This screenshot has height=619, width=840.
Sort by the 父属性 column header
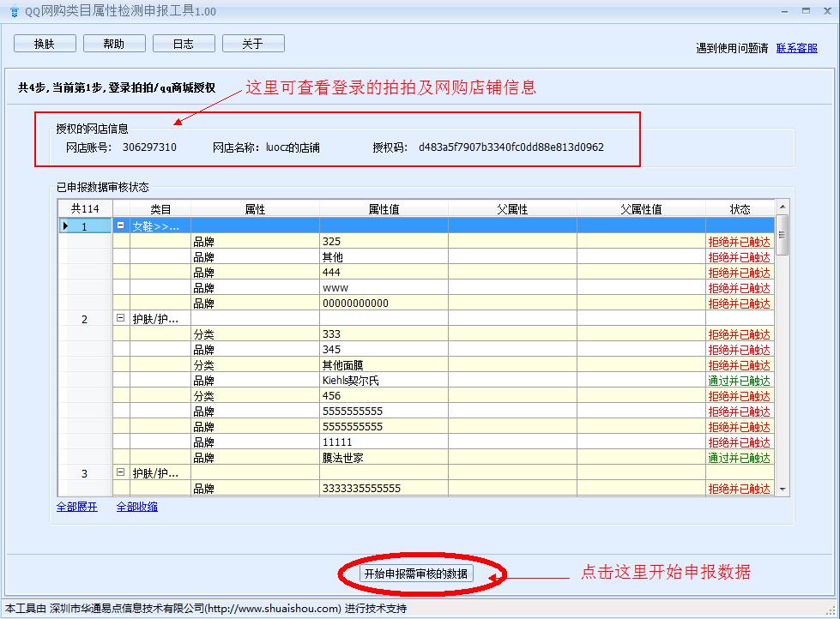coord(512,209)
